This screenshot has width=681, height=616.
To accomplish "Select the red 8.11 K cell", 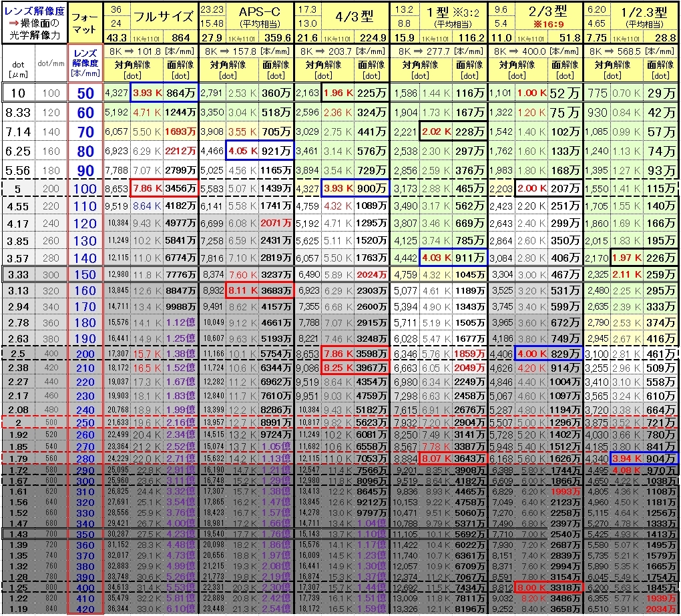I will [243, 290].
